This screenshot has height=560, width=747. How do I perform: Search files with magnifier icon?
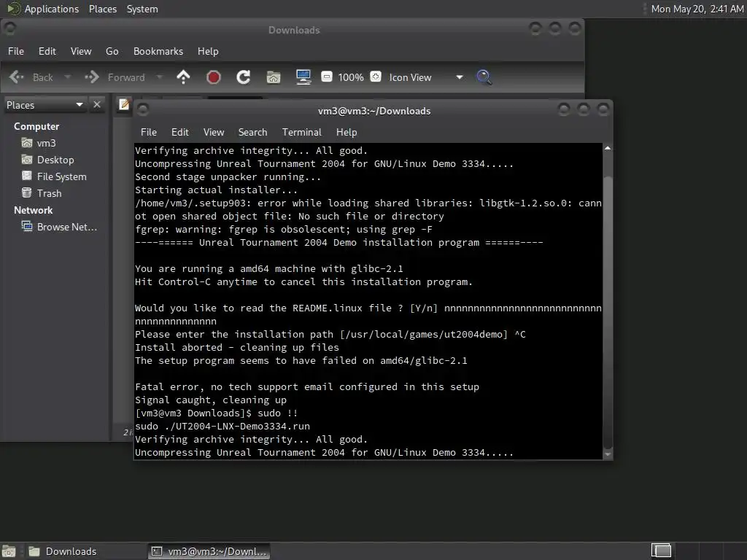point(484,77)
